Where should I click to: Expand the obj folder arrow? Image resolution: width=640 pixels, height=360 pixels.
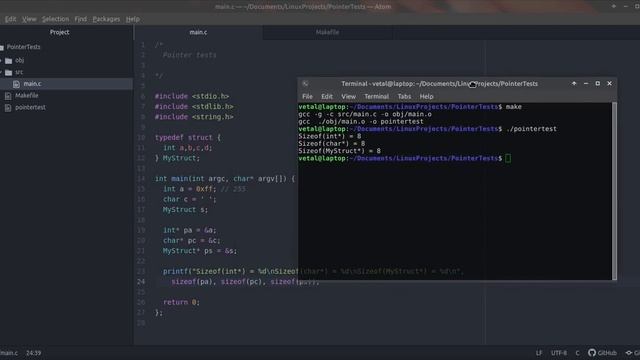point(1,61)
